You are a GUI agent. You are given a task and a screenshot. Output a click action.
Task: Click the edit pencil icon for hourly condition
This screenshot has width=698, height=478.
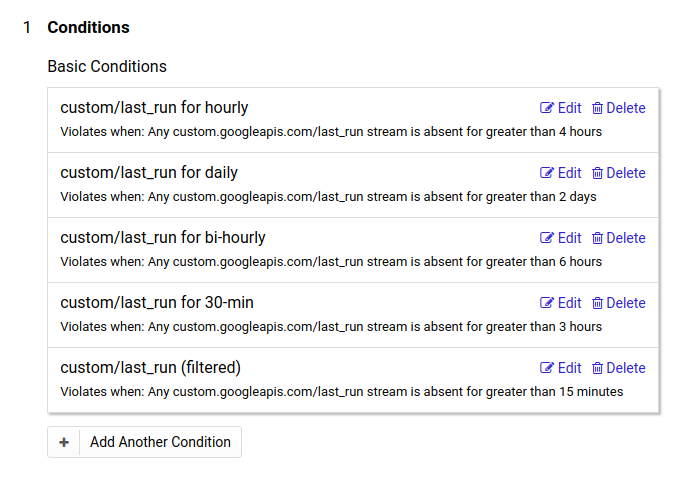[547, 108]
